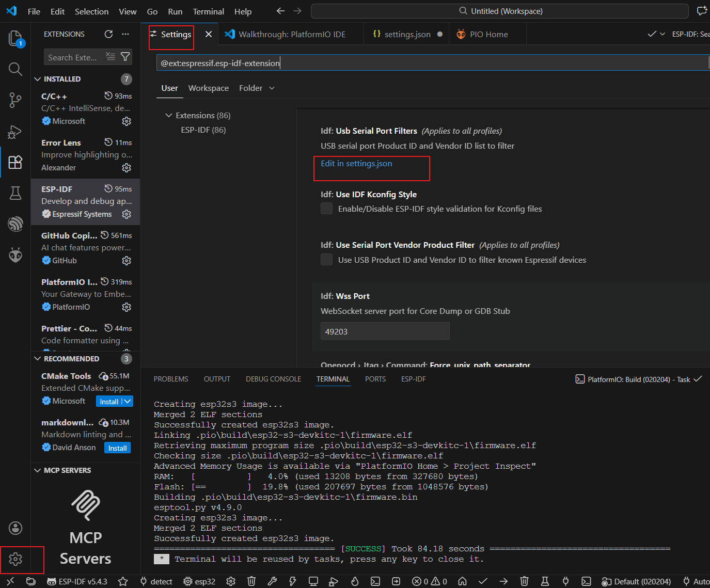The width and height of the screenshot is (710, 588).
Task: Open Extensions view more actions ellipsis
Action: coord(125,34)
